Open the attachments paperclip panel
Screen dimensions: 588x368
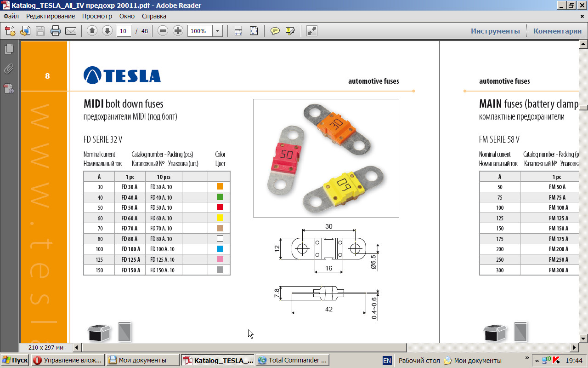pyautogui.click(x=9, y=69)
